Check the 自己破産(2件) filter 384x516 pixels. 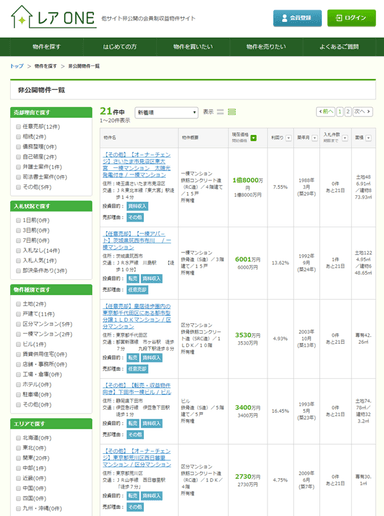click(x=18, y=157)
